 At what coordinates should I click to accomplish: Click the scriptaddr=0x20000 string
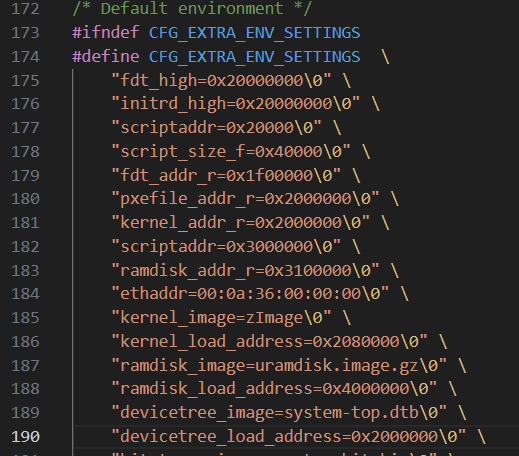pos(216,127)
